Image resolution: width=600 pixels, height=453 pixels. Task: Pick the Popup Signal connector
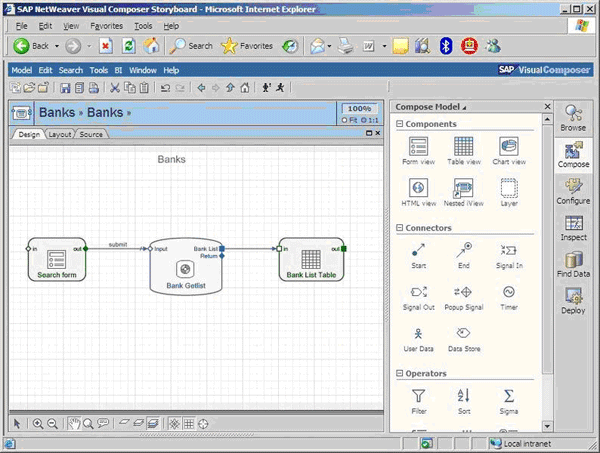point(464,298)
